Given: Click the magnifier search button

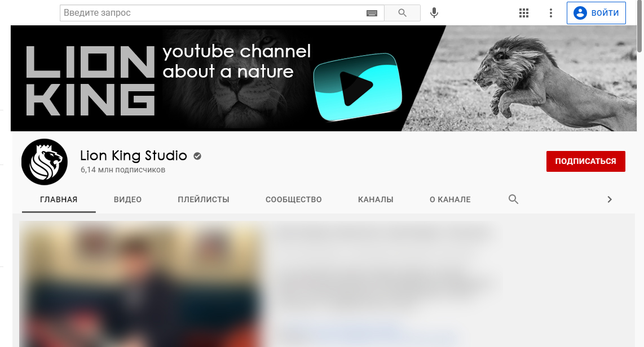Looking at the screenshot, I should 402,13.
